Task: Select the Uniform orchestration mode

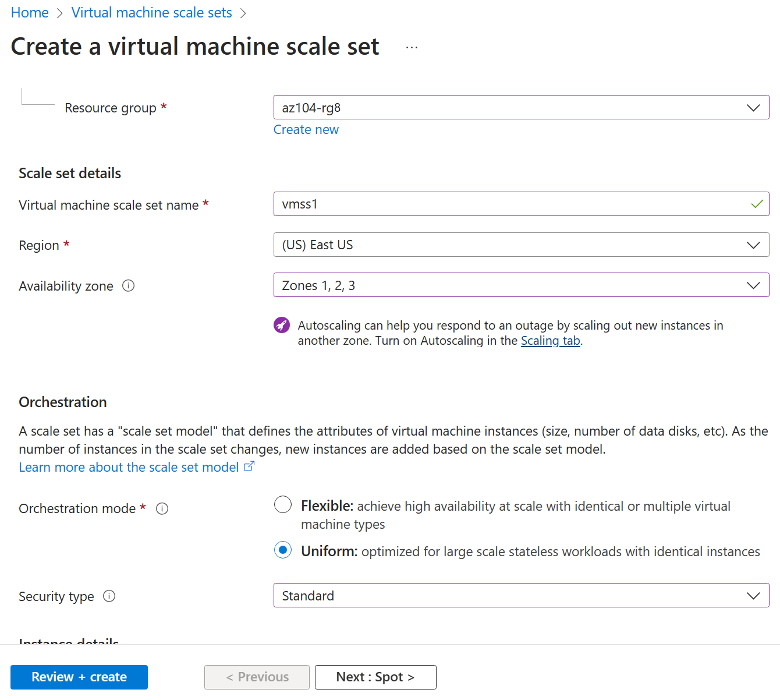Action: (x=283, y=550)
